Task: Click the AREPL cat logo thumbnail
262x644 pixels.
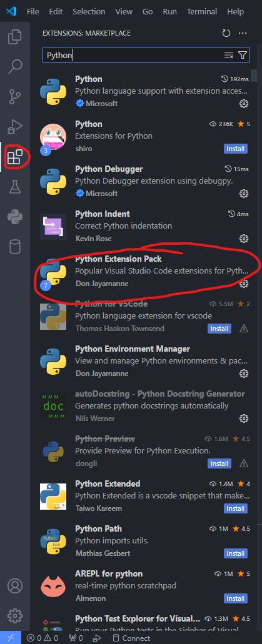Action: point(53,586)
